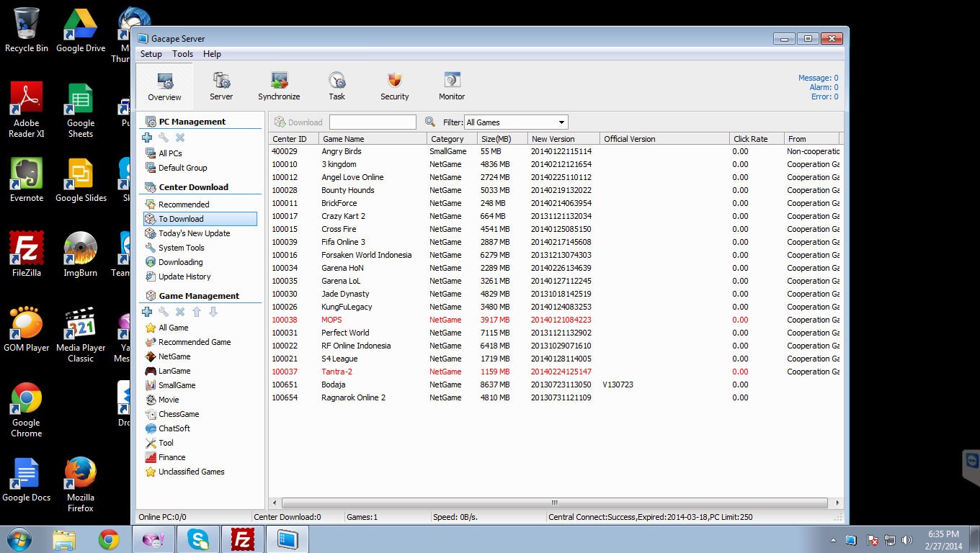This screenshot has width=980, height=553.
Task: Select the Tantra-2 game row
Action: [x=556, y=372]
